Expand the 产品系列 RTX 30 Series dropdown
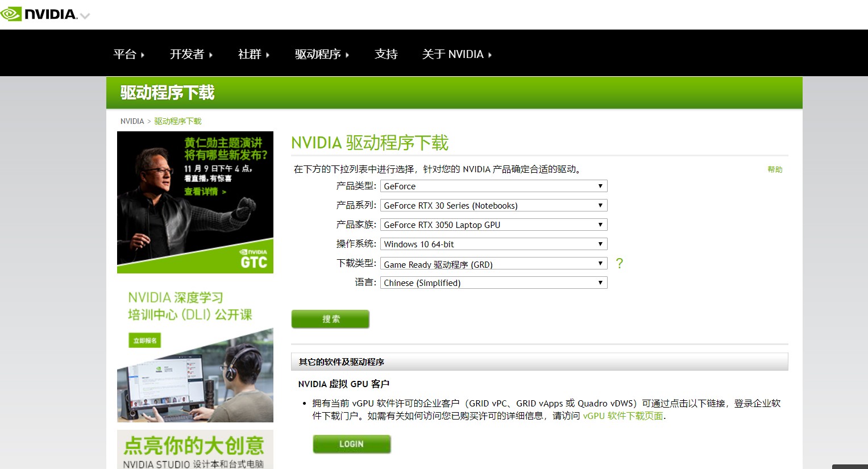The height and width of the screenshot is (469, 868). pos(493,205)
